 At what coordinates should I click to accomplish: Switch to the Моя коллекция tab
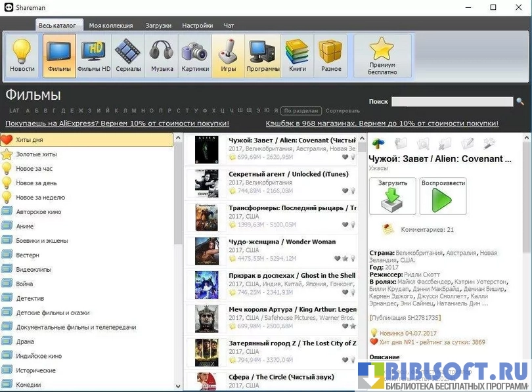tap(111, 26)
